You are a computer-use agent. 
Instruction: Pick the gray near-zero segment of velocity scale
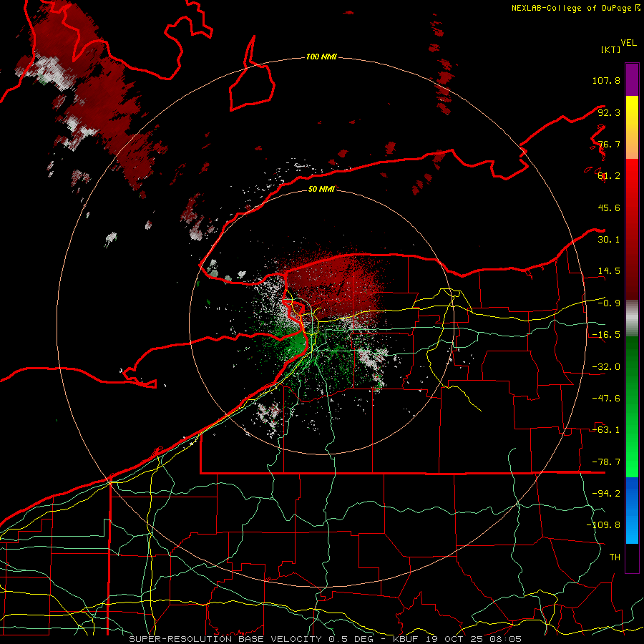tap(632, 318)
